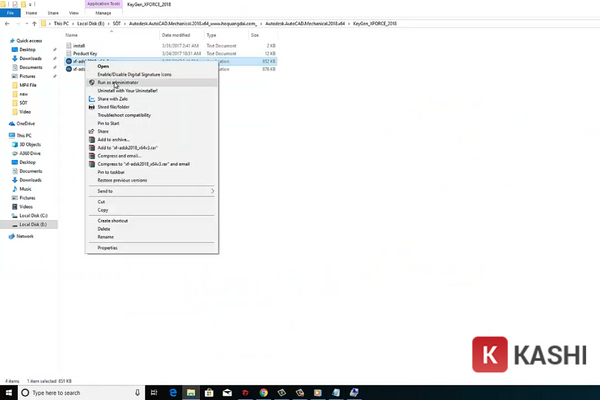The width and height of the screenshot is (600, 400).
Task: Open the Mail app from the taskbar
Action: (x=227, y=393)
